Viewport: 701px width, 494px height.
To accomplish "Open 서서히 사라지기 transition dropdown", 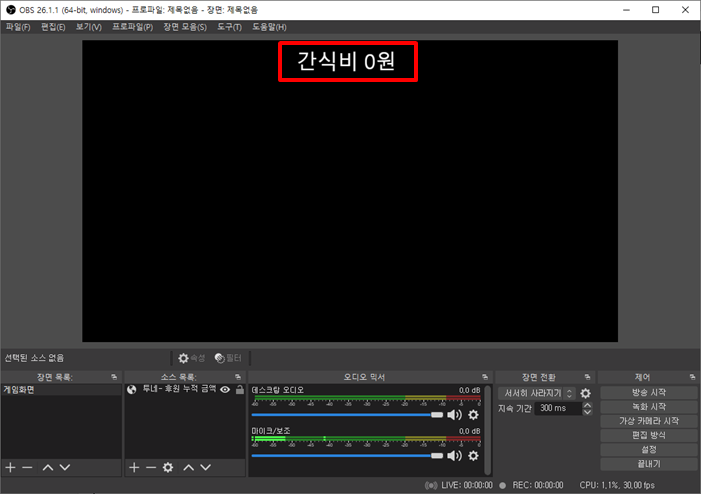I will pos(536,393).
